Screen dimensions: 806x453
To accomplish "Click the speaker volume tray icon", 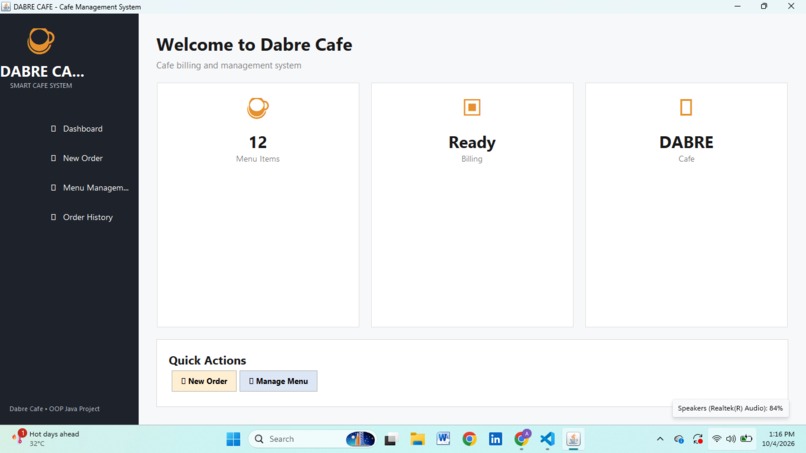I will point(730,439).
